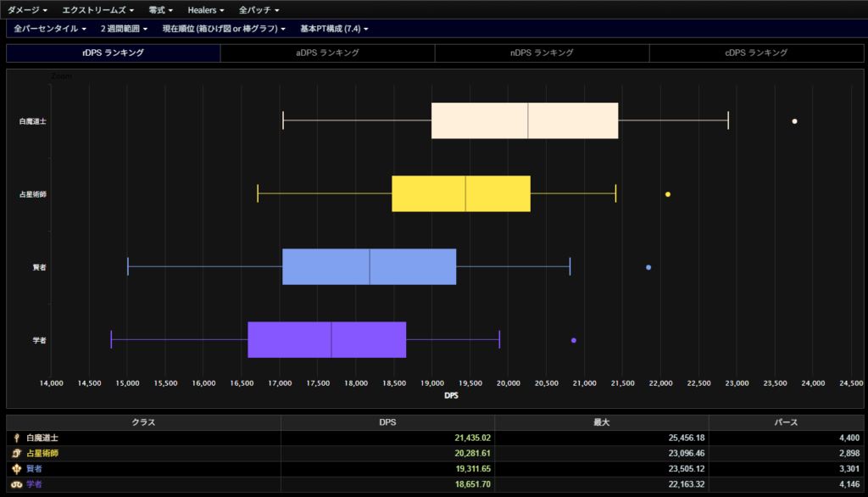Click the 学者 job icon in the table
The height and width of the screenshot is (497, 868).
17,483
